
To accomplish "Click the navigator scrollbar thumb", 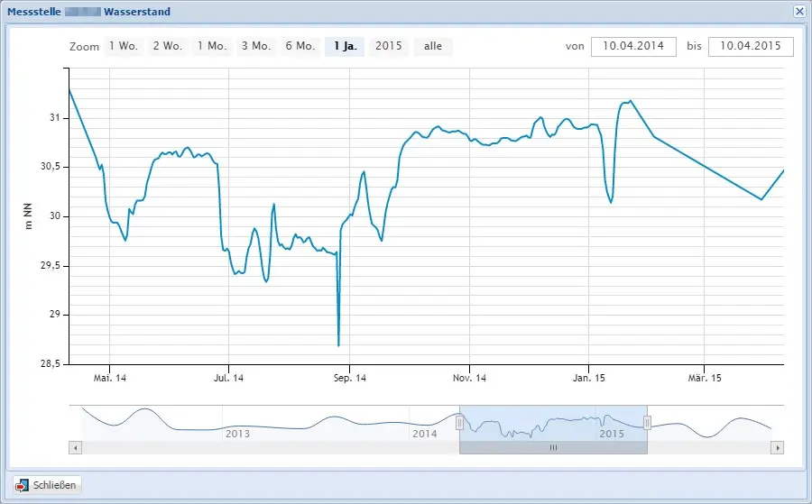I will 553,447.
